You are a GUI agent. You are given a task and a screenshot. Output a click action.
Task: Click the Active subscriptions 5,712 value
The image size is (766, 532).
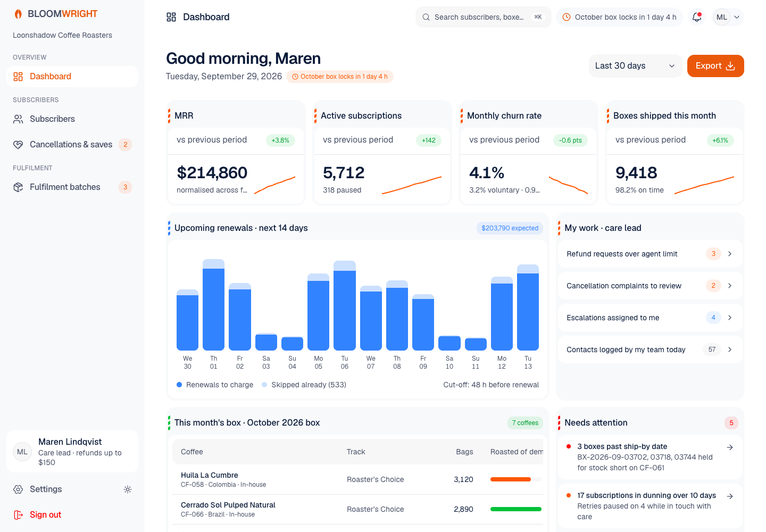(x=344, y=173)
